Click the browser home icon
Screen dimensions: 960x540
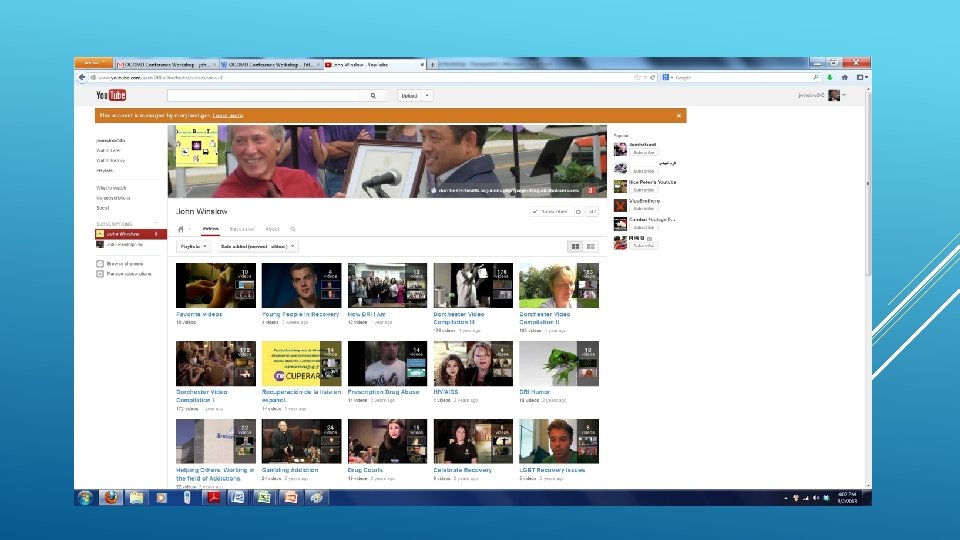[x=844, y=77]
